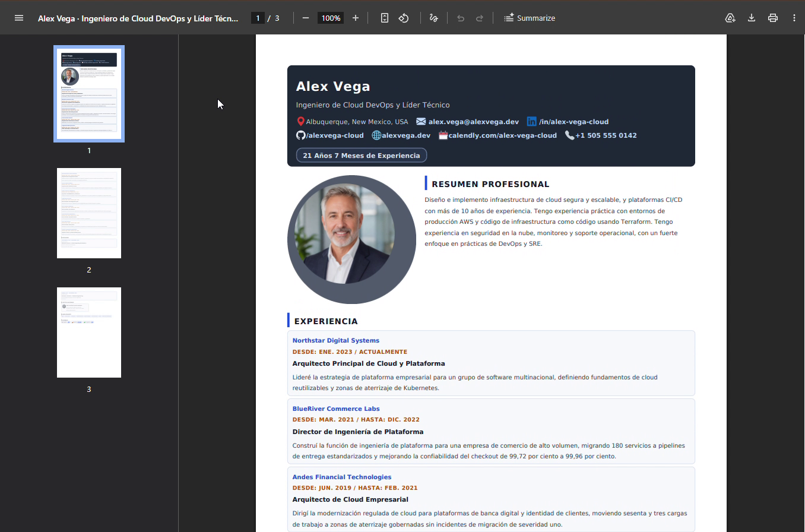Click 'Arquitecto Principal de Cloud y Plataforma' title
The width and height of the screenshot is (805, 532).
tap(369, 363)
